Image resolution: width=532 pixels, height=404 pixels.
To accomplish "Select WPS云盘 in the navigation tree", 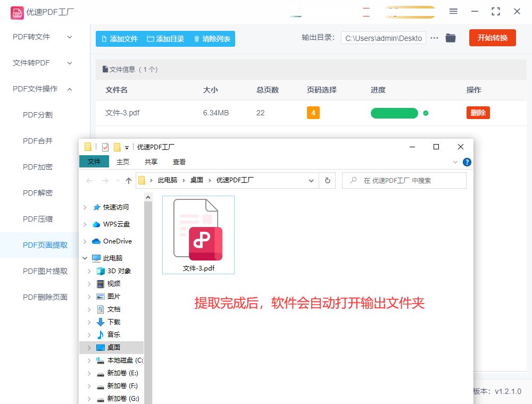I will [x=117, y=224].
